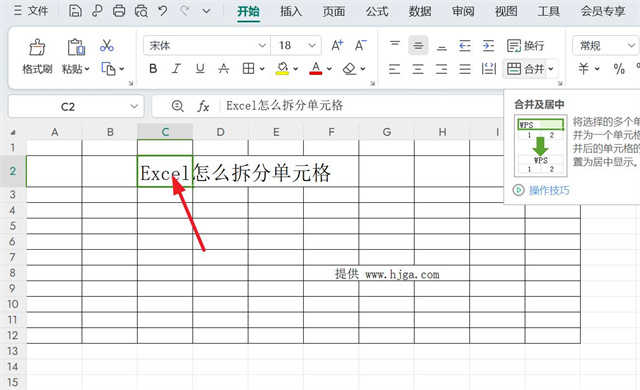Select column D header
This screenshot has width=640, height=390.
[x=220, y=132]
